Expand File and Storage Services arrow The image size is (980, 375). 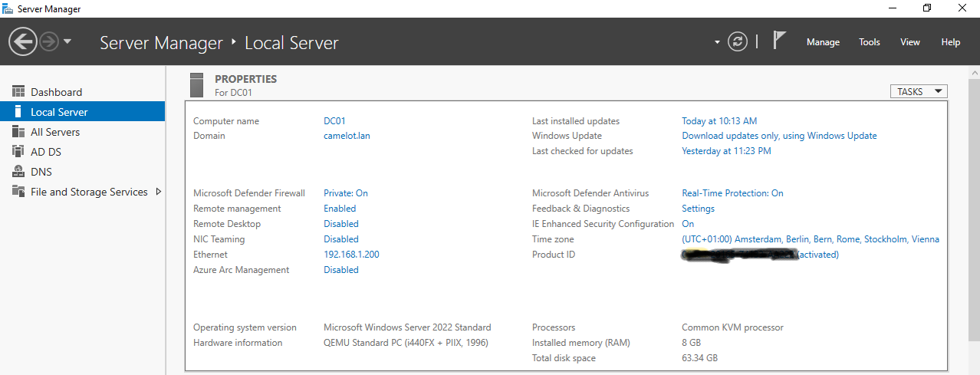click(x=158, y=192)
